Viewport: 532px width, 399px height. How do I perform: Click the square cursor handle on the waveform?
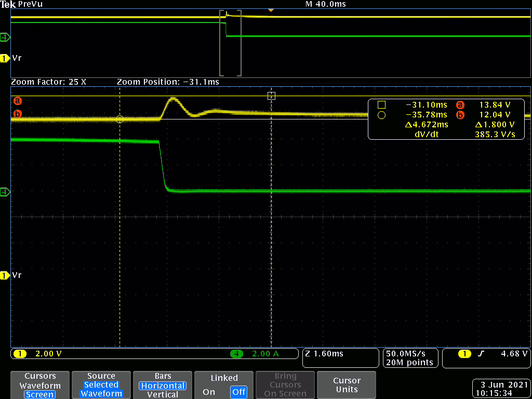(271, 96)
